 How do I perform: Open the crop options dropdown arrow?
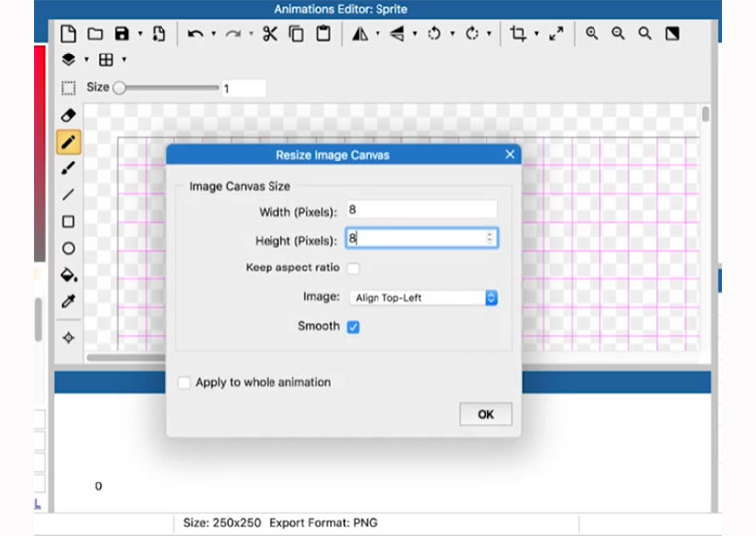tap(537, 34)
